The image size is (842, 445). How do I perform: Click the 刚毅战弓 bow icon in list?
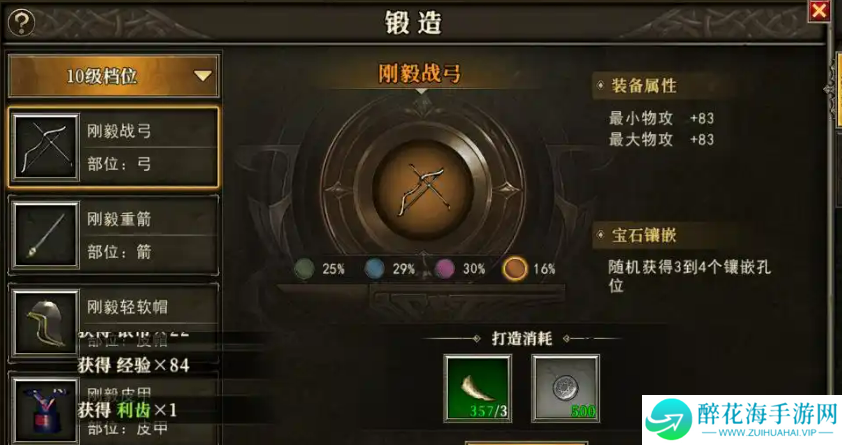point(46,147)
